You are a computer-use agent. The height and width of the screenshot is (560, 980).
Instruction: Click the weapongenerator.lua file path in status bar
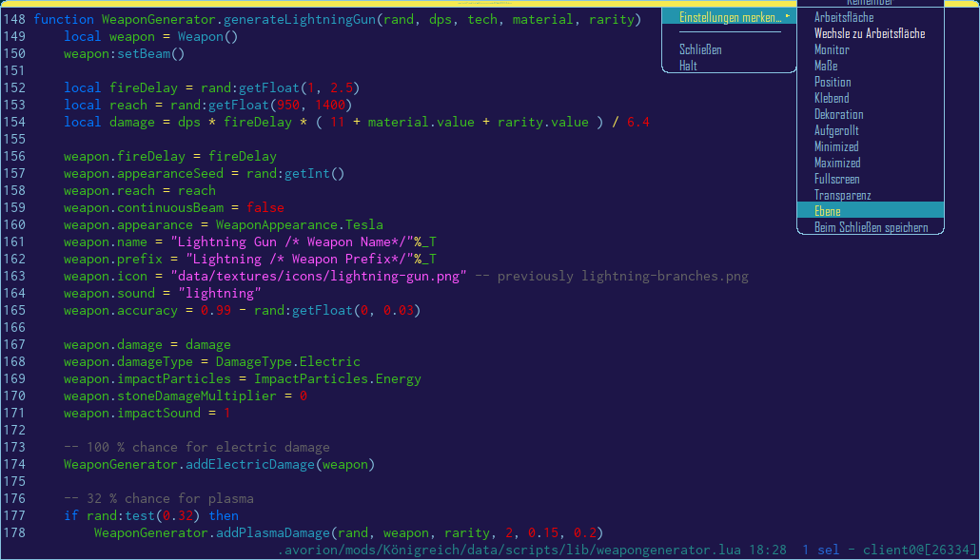click(509, 550)
